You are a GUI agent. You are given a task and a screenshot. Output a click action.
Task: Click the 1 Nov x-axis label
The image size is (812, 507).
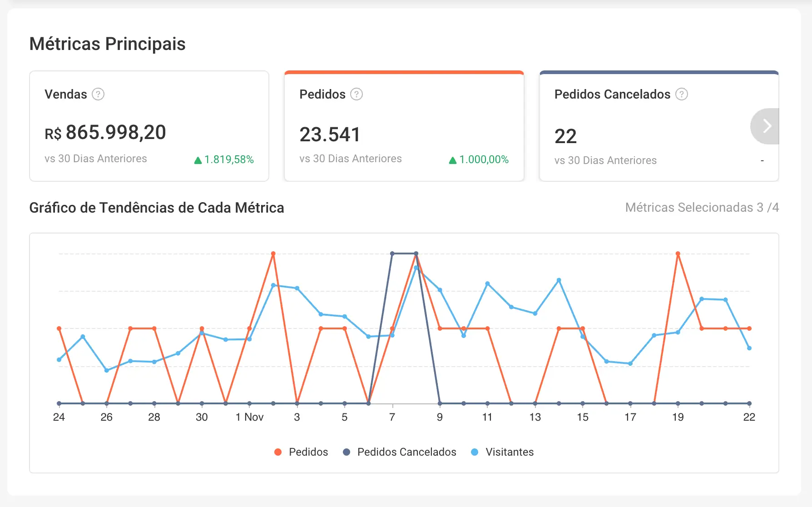click(x=249, y=417)
